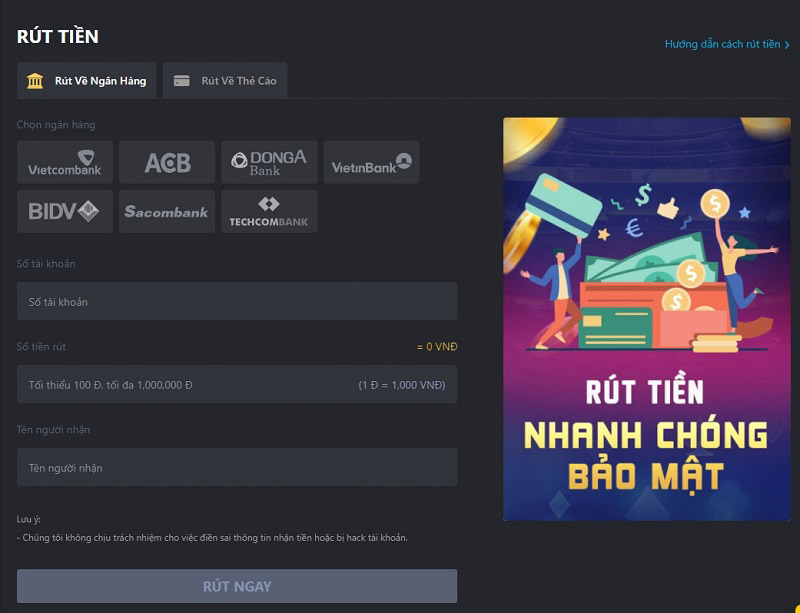This screenshot has width=800, height=613.
Task: Click the Rút Tiền Nhanh Chóng banner image
Action: 646,319
